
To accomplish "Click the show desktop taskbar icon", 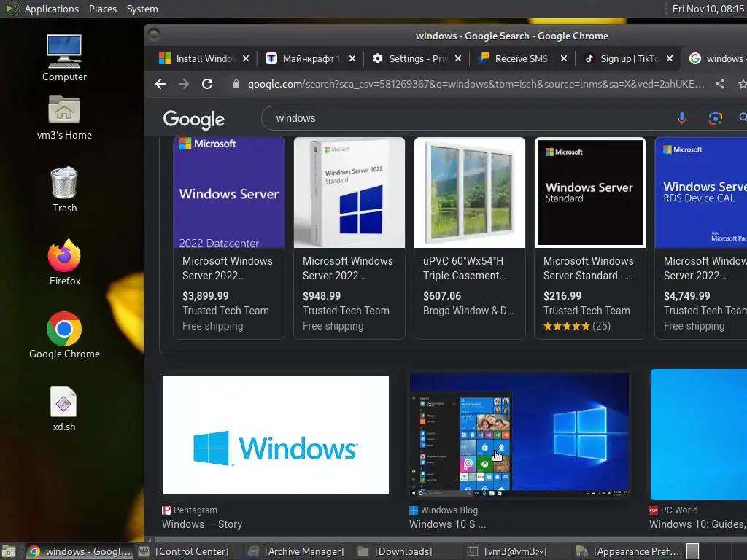I will click(9, 551).
